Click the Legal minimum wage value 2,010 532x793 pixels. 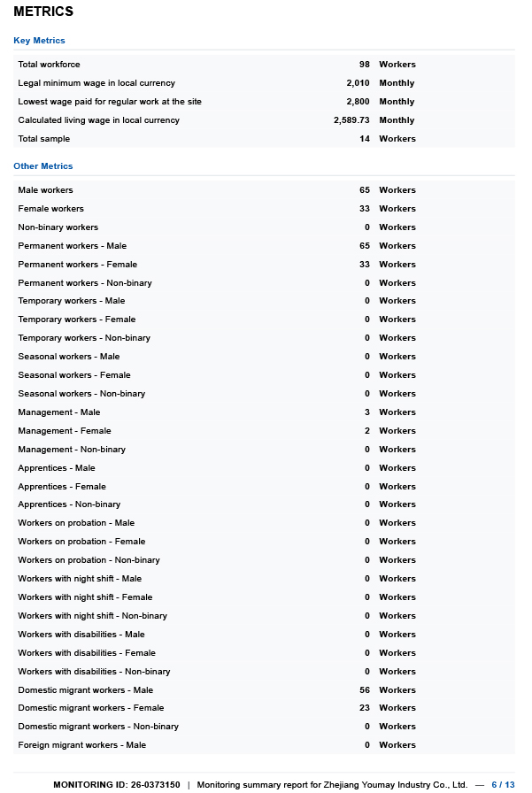pyautogui.click(x=358, y=83)
